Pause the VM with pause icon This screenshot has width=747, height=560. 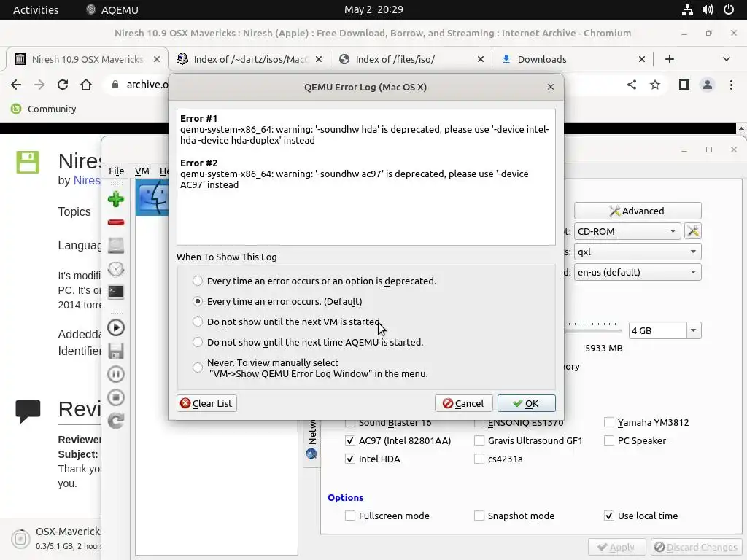[116, 374]
